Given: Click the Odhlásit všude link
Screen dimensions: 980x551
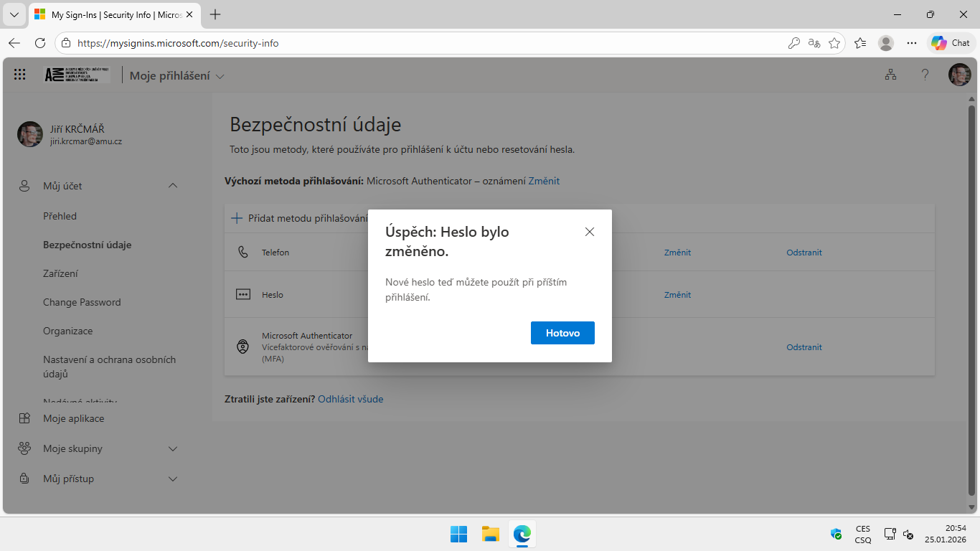Looking at the screenshot, I should coord(350,399).
